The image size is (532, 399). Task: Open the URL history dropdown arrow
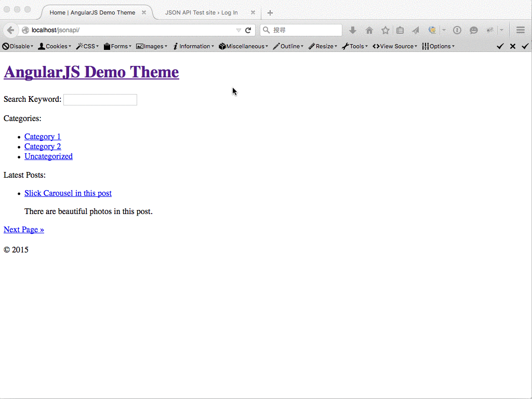tap(238, 30)
